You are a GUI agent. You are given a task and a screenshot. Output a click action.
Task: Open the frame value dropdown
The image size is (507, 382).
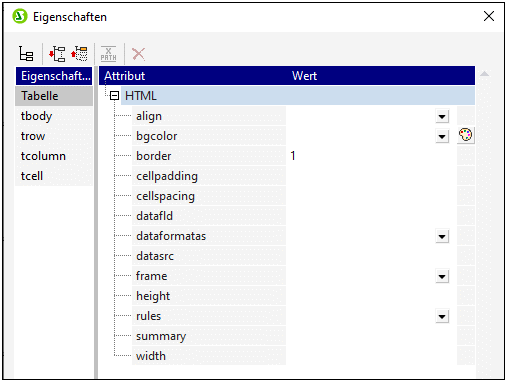[442, 276]
